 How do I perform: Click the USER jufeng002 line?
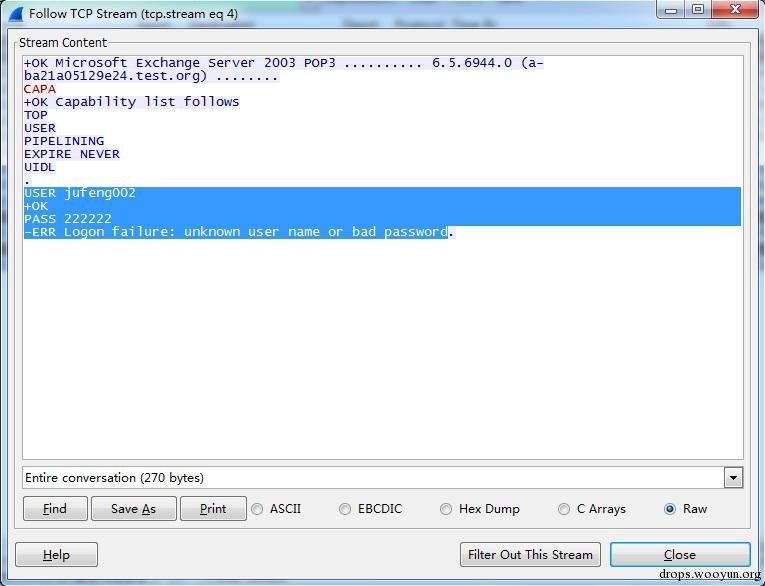[80, 193]
